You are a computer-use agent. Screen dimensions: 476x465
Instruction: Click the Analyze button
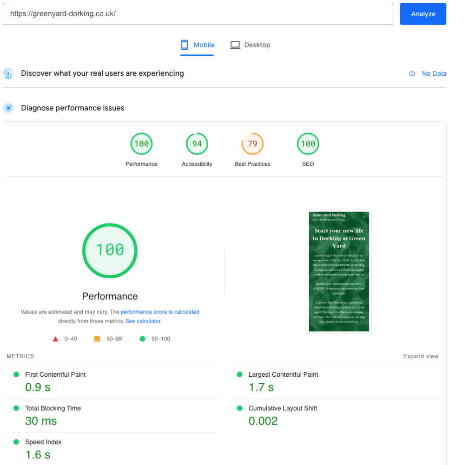pos(423,14)
